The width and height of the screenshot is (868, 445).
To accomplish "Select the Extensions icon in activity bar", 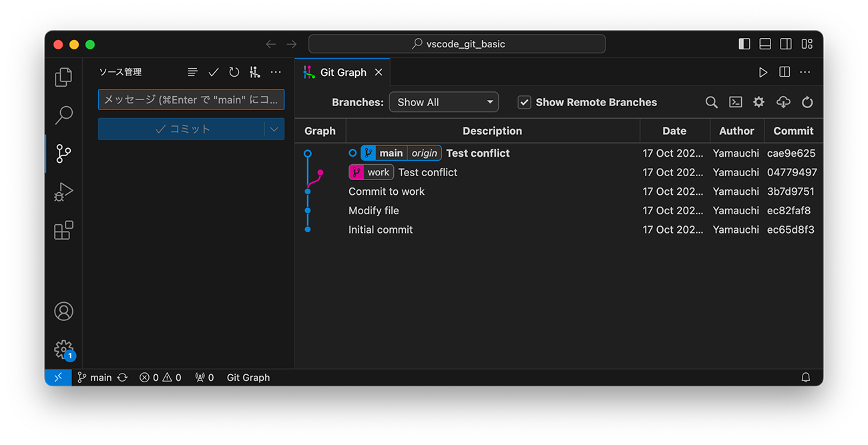I will coord(63,231).
